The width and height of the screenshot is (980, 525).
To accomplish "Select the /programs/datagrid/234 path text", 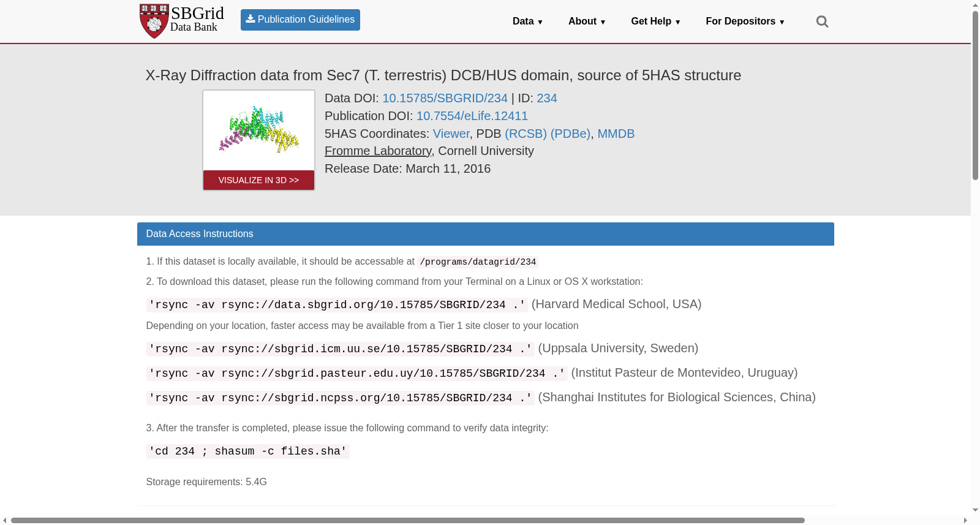I will pos(478,262).
